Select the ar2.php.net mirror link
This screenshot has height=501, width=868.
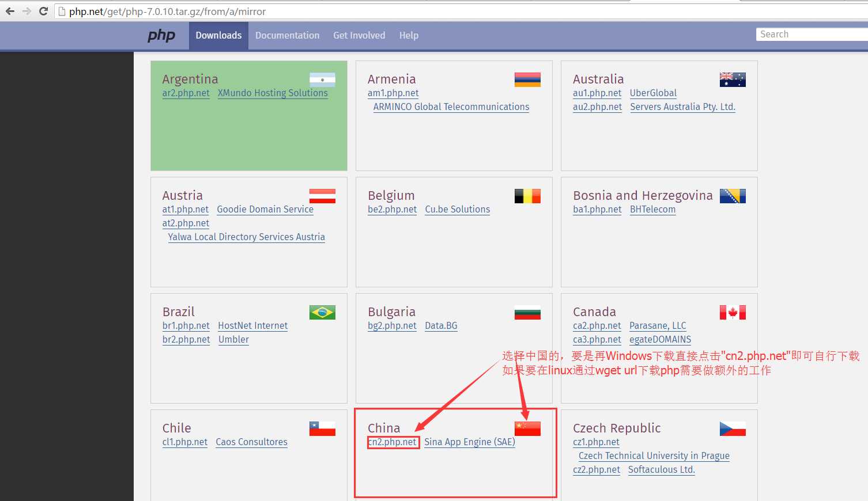(x=186, y=93)
